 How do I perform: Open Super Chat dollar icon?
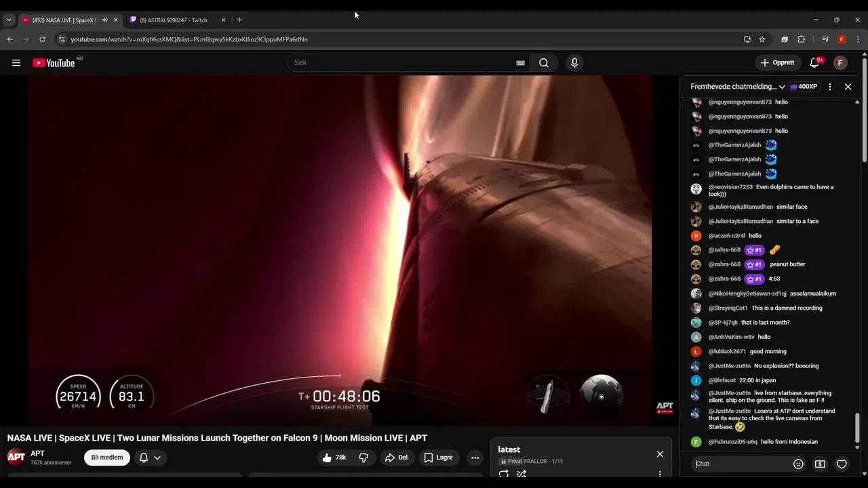[820, 464]
